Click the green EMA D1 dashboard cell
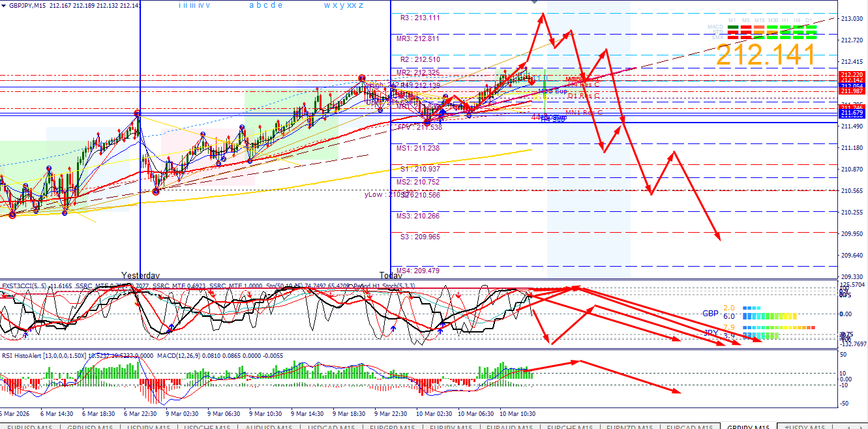The width and height of the screenshot is (868, 429). click(810, 37)
